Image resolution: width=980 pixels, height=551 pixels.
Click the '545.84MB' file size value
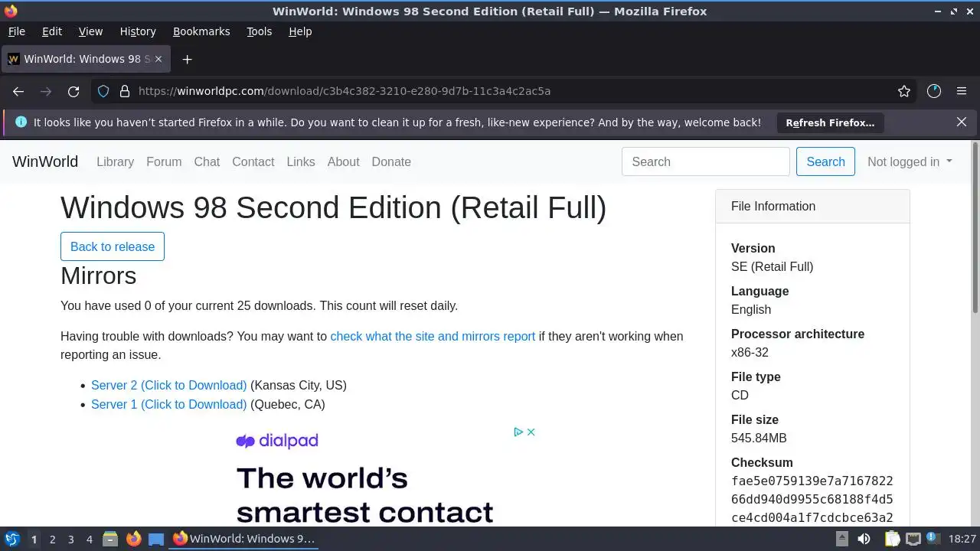(x=759, y=438)
